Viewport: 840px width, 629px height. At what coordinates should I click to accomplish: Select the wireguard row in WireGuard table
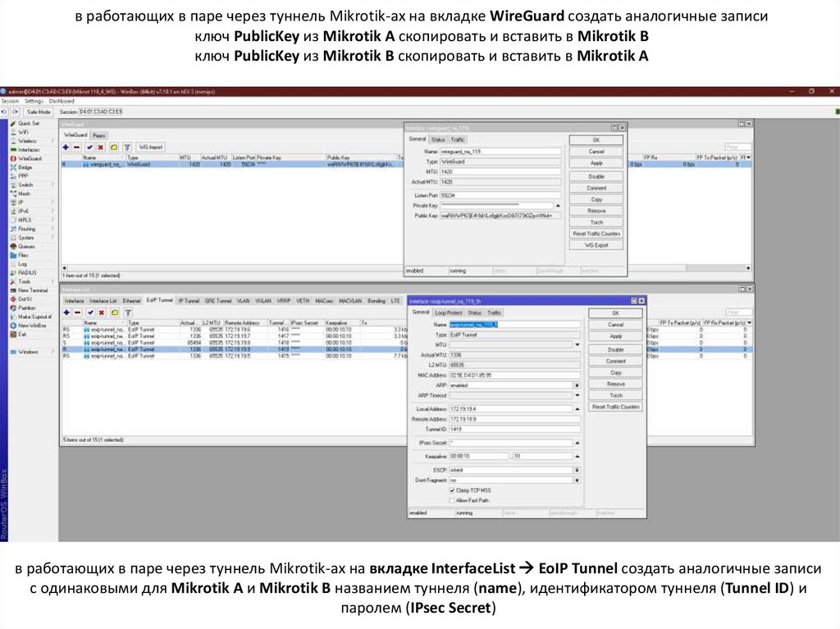click(232, 165)
